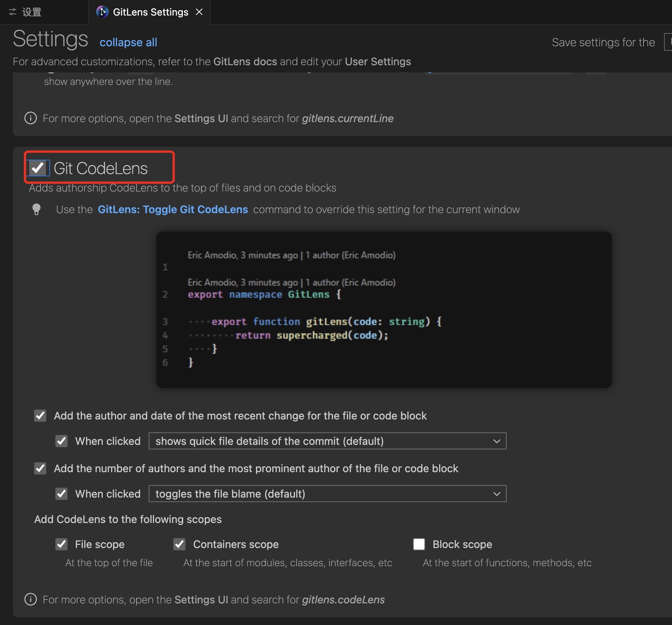Image resolution: width=672 pixels, height=625 pixels.
Task: Click the 'Block scope' label
Action: (462, 544)
